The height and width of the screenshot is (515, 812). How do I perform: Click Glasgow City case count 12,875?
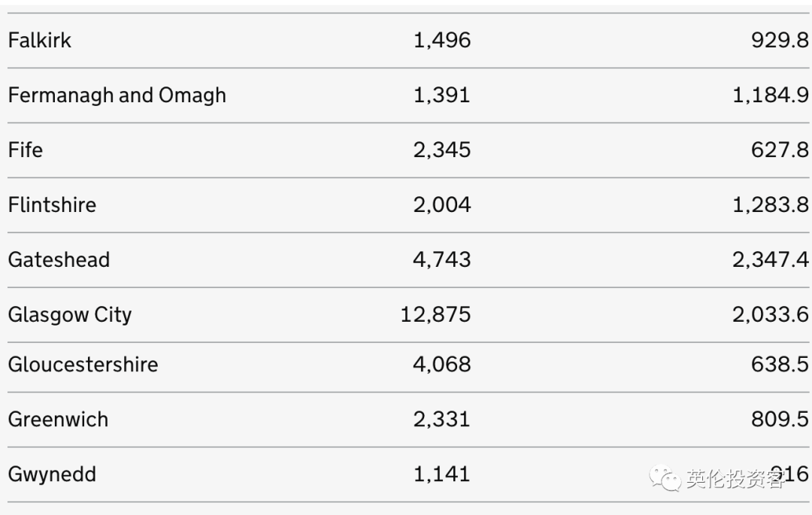[x=435, y=315]
